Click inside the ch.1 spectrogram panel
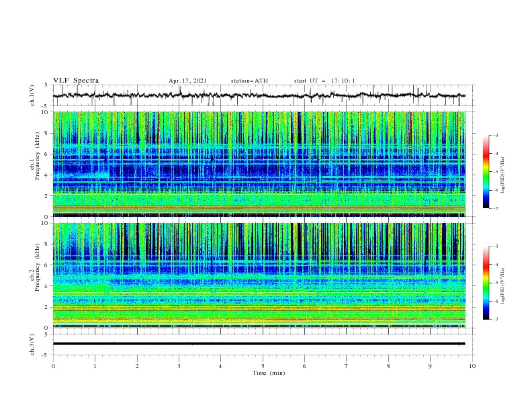Viewport: 532px width, 411px height. (259, 164)
